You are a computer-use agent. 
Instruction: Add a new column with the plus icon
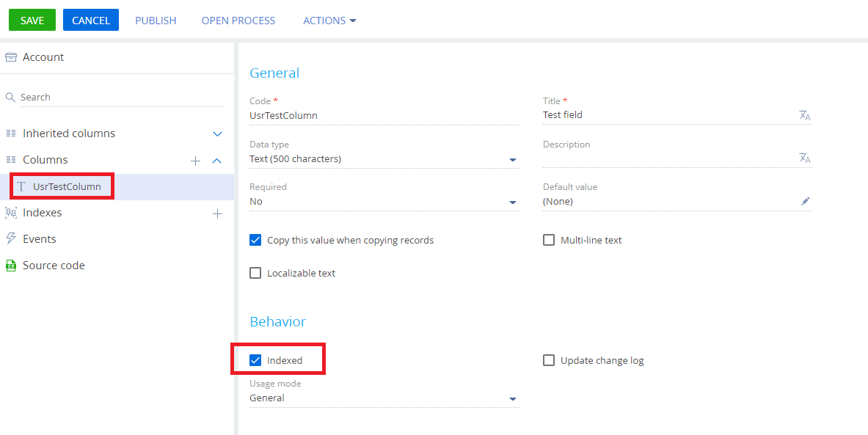(195, 161)
